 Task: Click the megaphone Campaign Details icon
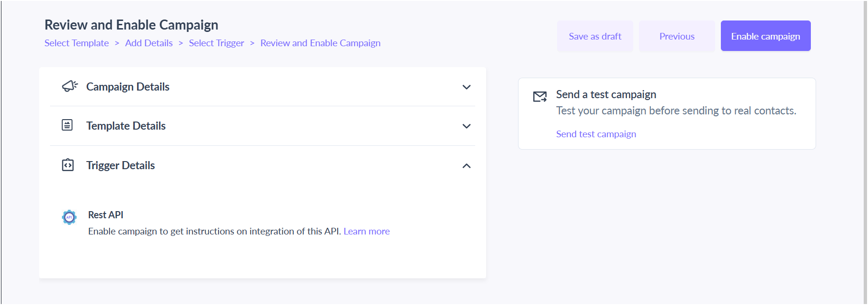(70, 86)
